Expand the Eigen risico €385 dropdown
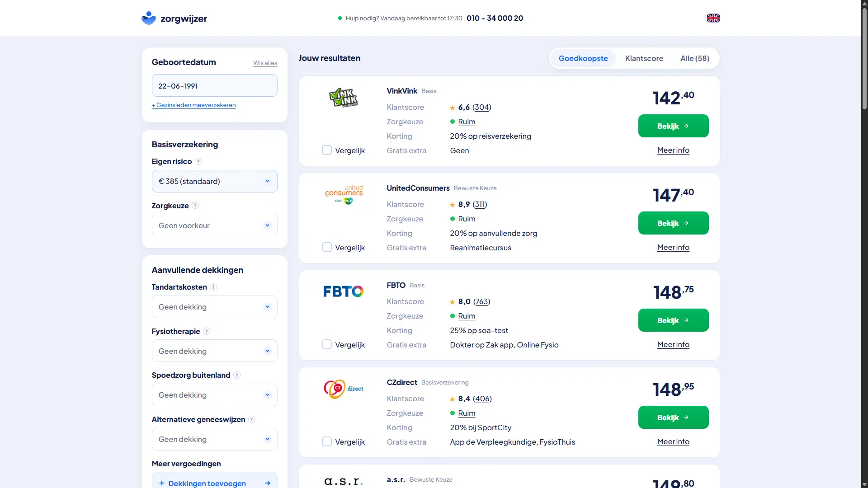This screenshot has width=868, height=488. click(214, 181)
